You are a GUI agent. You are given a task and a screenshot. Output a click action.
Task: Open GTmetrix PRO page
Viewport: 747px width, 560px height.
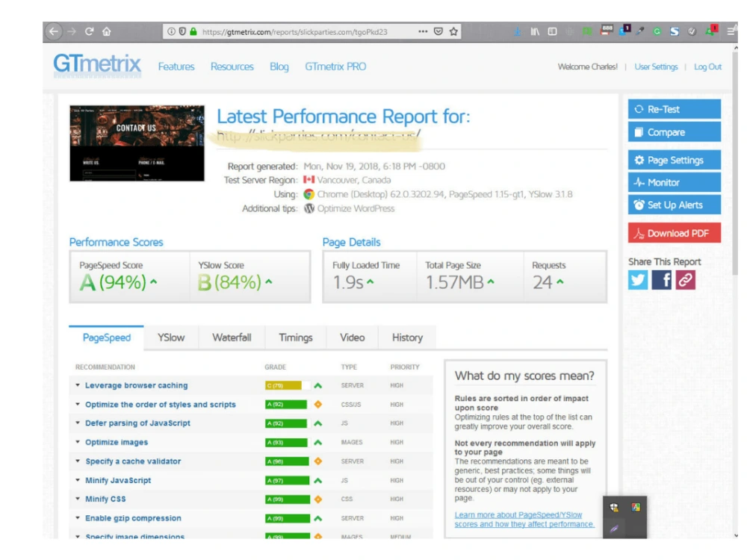click(335, 66)
